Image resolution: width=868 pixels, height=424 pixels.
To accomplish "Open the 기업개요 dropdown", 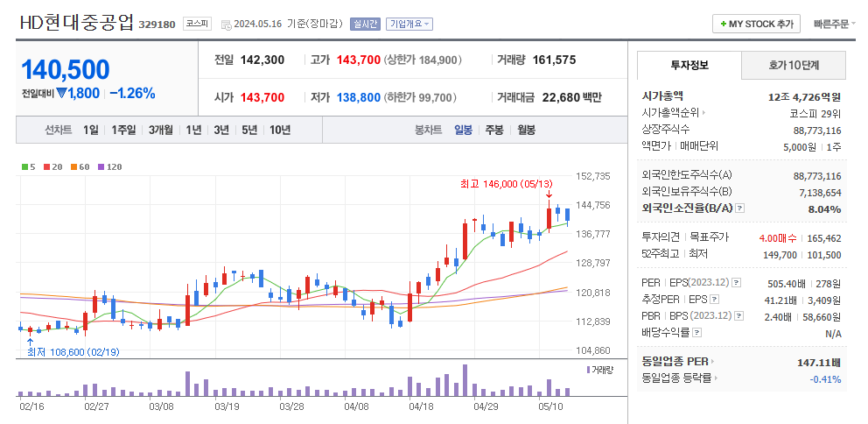I will [409, 24].
